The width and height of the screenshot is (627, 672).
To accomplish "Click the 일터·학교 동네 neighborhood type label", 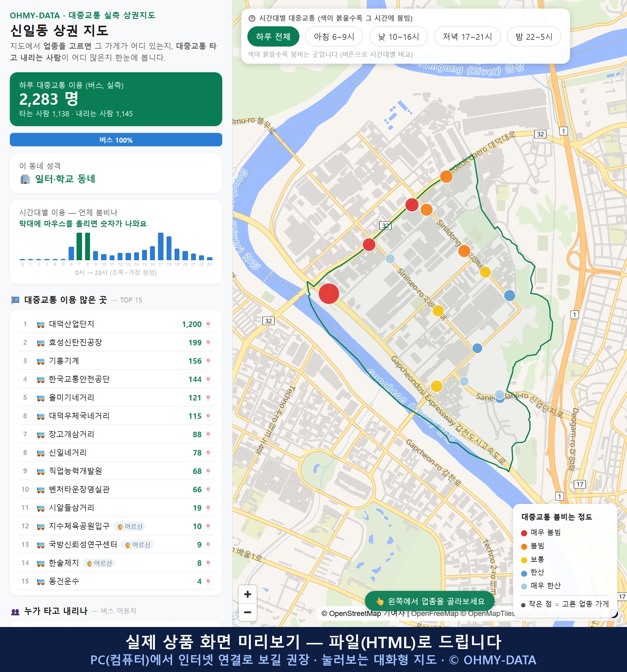I will (x=65, y=179).
